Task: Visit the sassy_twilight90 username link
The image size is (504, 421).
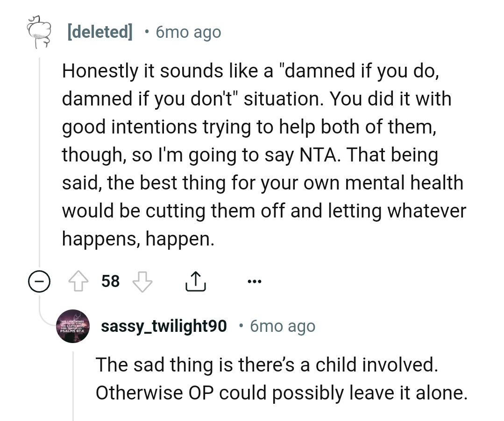Action: (164, 326)
